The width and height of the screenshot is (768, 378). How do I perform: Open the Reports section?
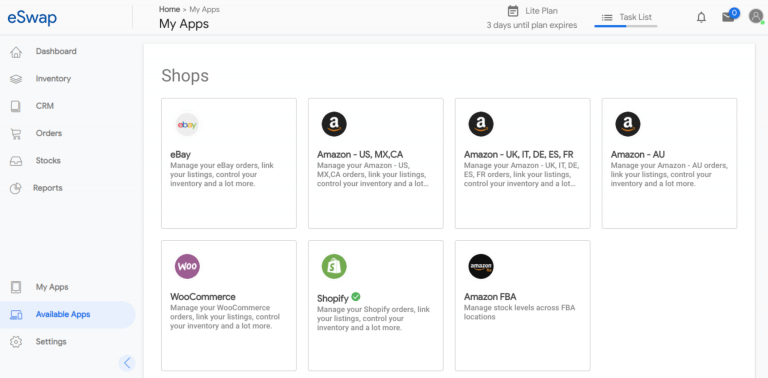coord(48,188)
